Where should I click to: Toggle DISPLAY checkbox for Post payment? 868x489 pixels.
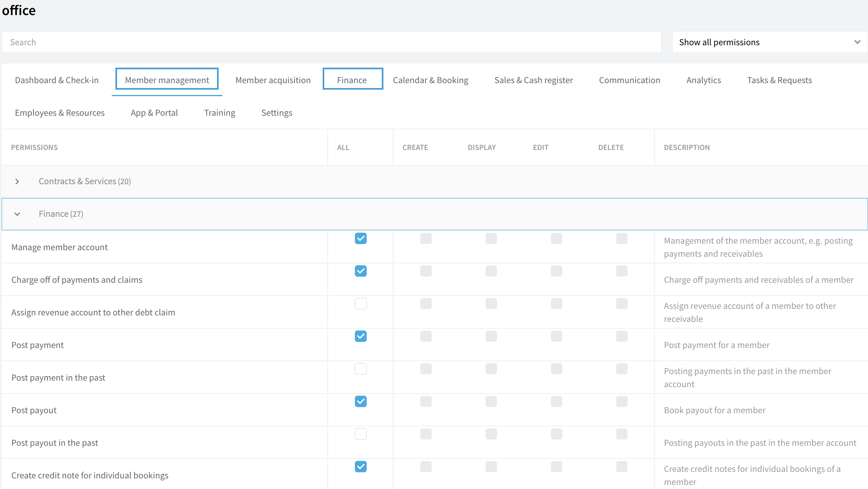click(x=491, y=336)
